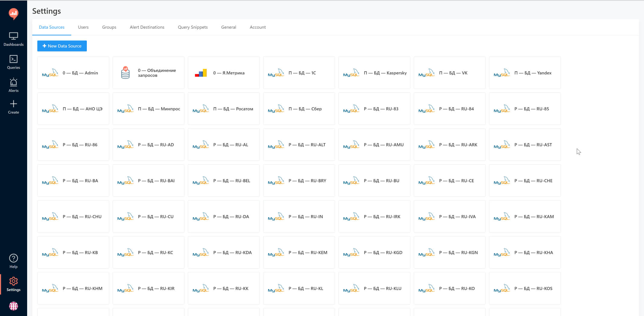Select the Р — БД — RU-KHA card

525,252
